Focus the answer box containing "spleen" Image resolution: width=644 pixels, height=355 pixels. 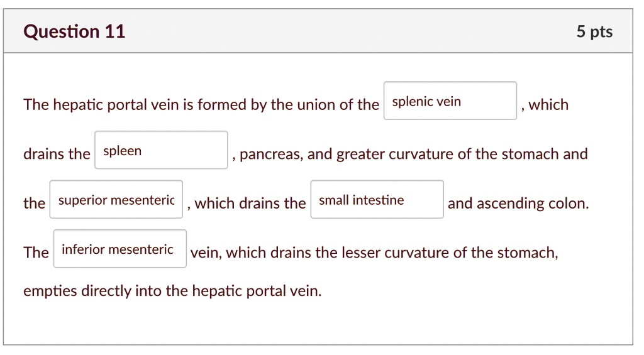[x=161, y=150]
